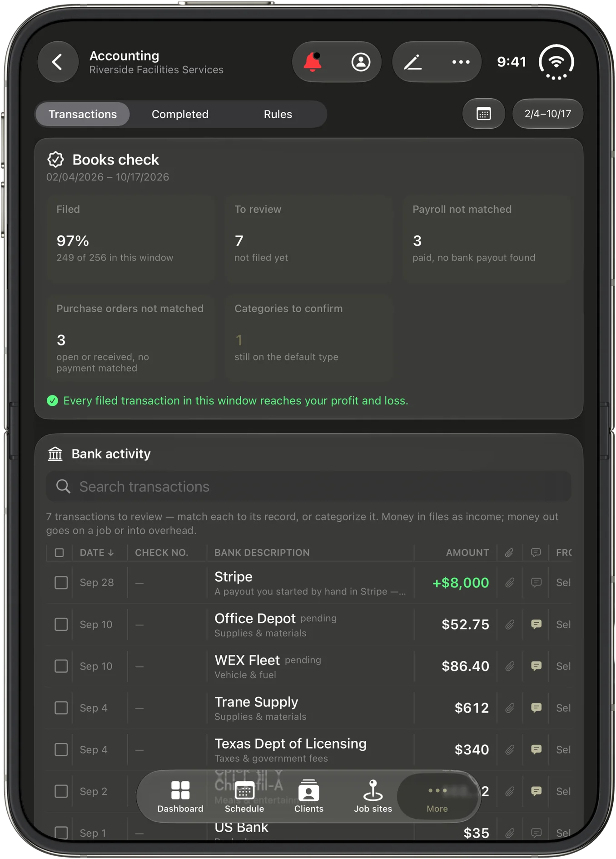
Task: Click attachment icon in the Stripe row
Action: (510, 583)
